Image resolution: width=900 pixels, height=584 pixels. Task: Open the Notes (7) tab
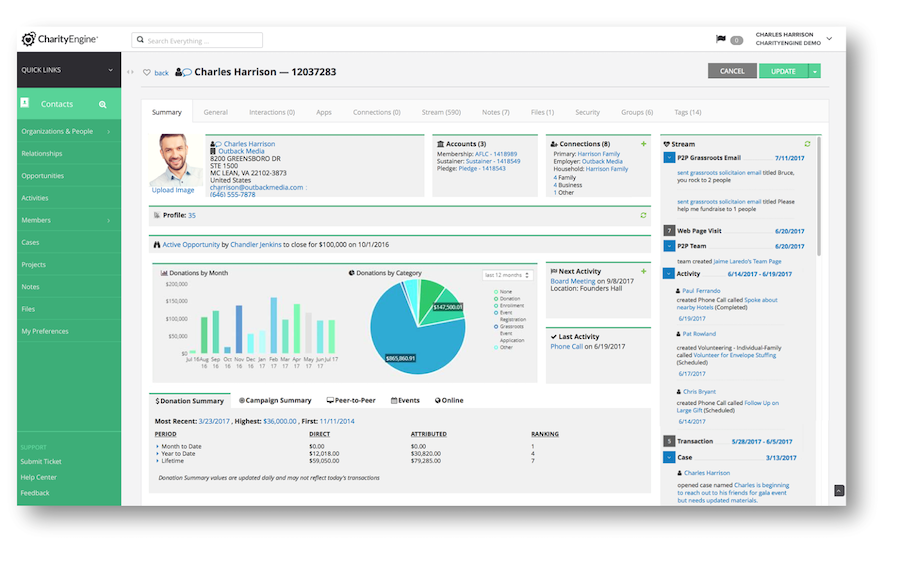click(496, 113)
